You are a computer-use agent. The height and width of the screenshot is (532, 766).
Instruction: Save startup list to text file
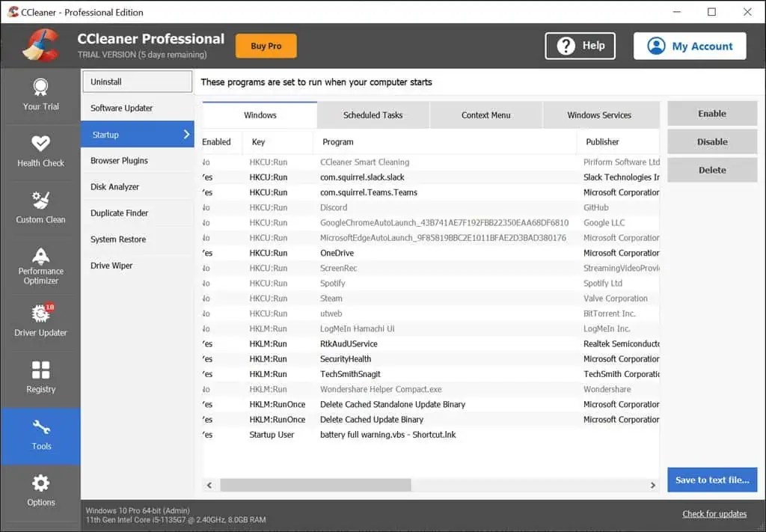[x=711, y=480]
